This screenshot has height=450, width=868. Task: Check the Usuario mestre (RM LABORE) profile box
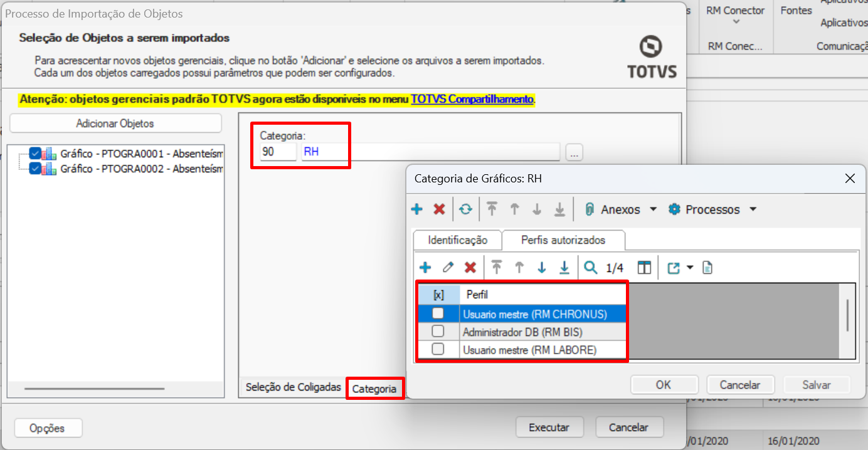pos(438,349)
